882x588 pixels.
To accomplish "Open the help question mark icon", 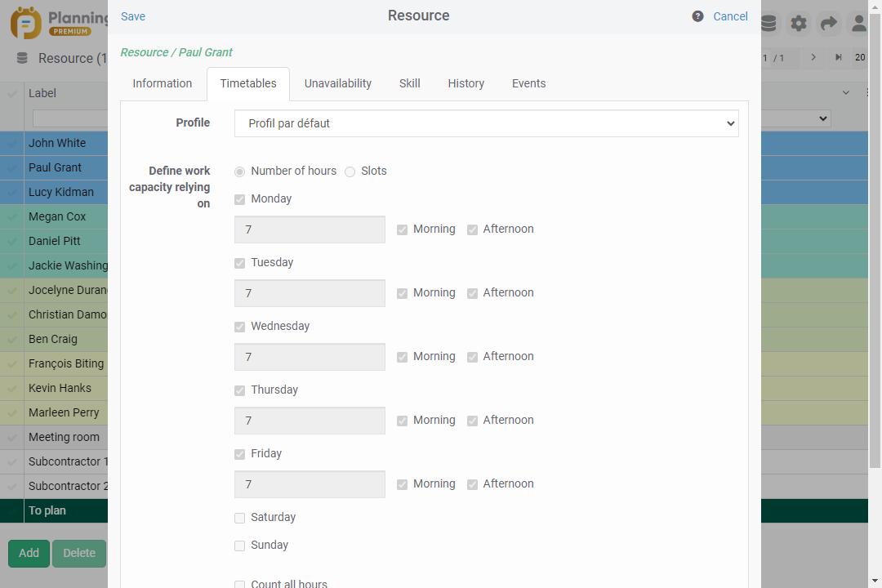I will [x=697, y=16].
